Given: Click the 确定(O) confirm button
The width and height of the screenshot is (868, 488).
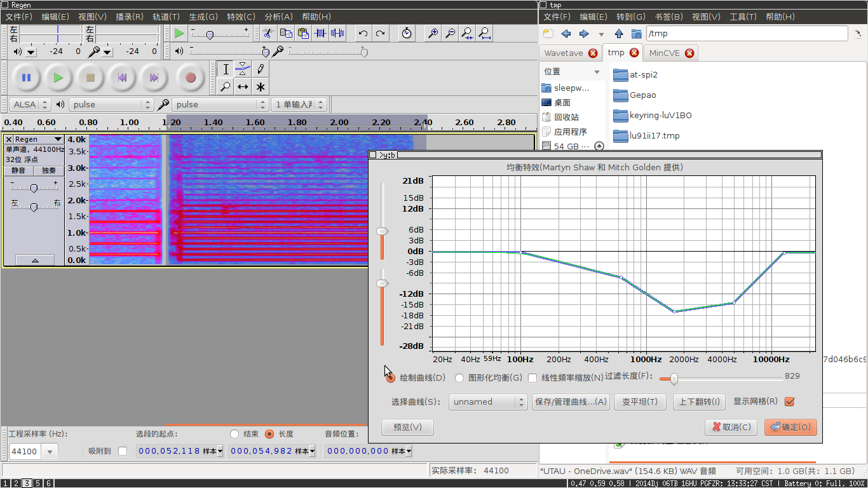Looking at the screenshot, I should click(x=790, y=427).
